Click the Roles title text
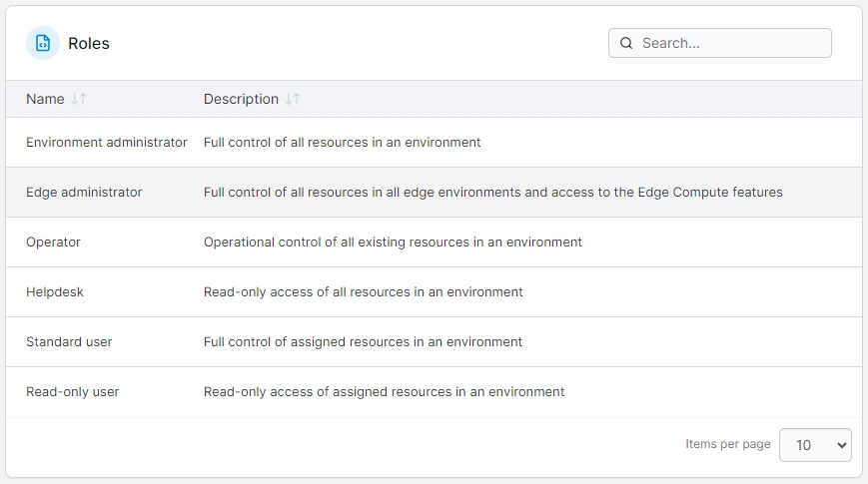 [89, 43]
